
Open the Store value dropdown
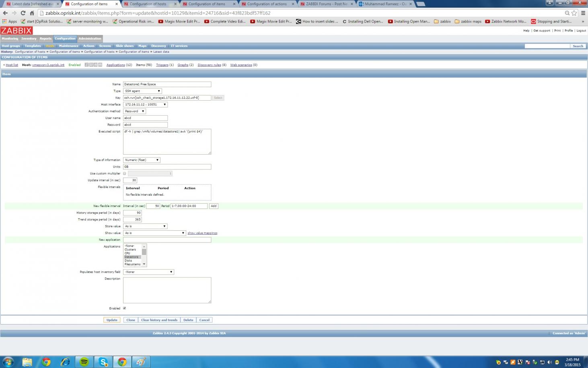[x=145, y=226]
